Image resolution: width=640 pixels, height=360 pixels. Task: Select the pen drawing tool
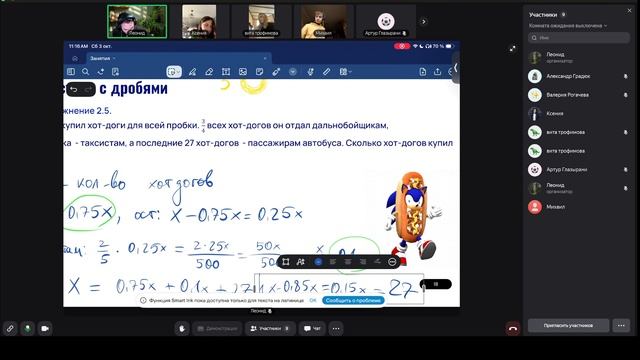[192, 72]
